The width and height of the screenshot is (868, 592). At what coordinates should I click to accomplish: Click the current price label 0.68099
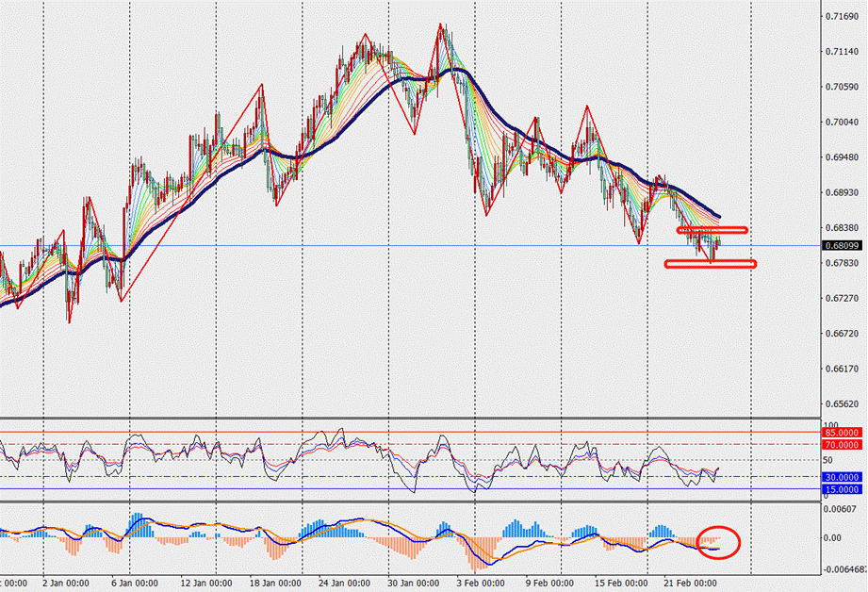pyautogui.click(x=840, y=246)
